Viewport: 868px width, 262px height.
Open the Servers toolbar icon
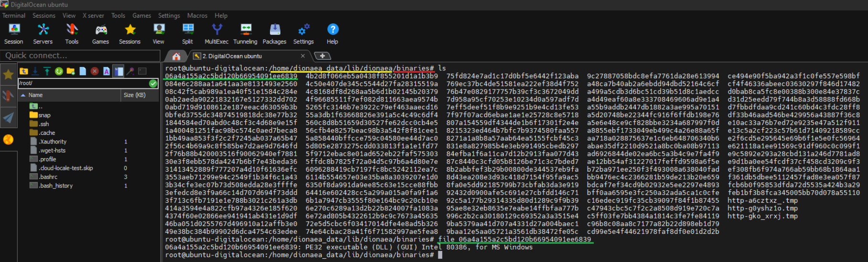(x=43, y=33)
